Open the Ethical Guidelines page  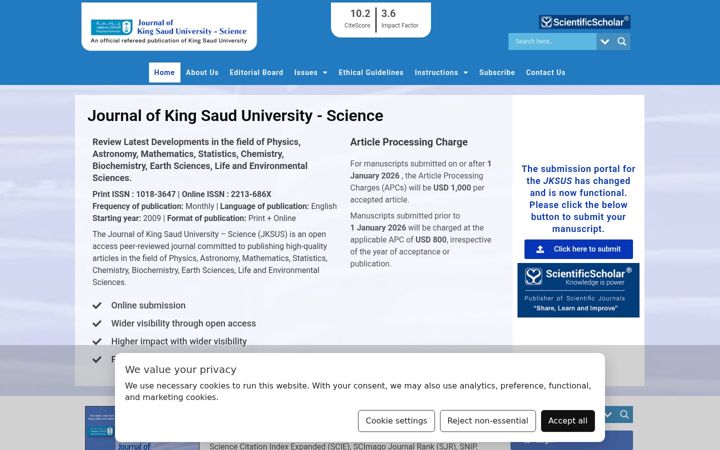[371, 73]
